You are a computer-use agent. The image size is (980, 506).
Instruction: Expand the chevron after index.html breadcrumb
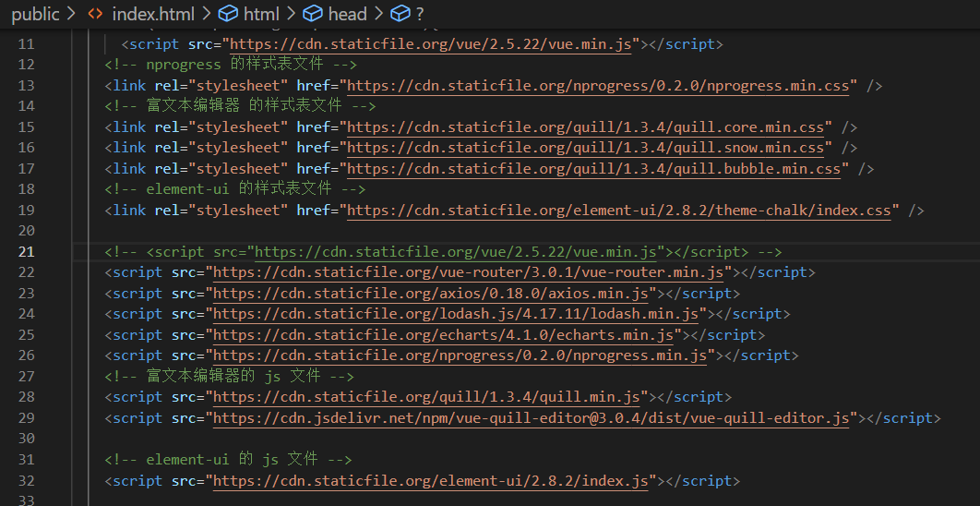pyautogui.click(x=207, y=14)
